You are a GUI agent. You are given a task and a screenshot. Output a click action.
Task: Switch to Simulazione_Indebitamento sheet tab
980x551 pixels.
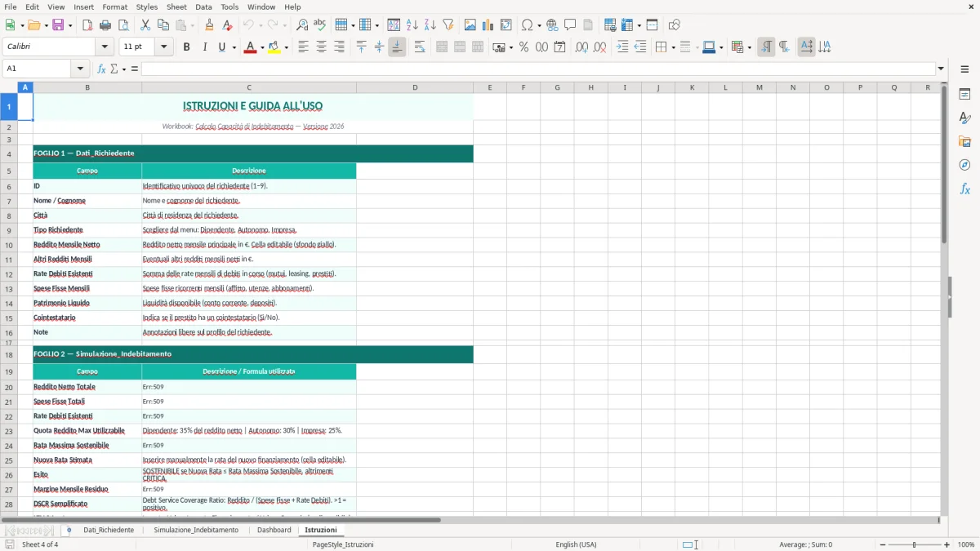pos(196,530)
